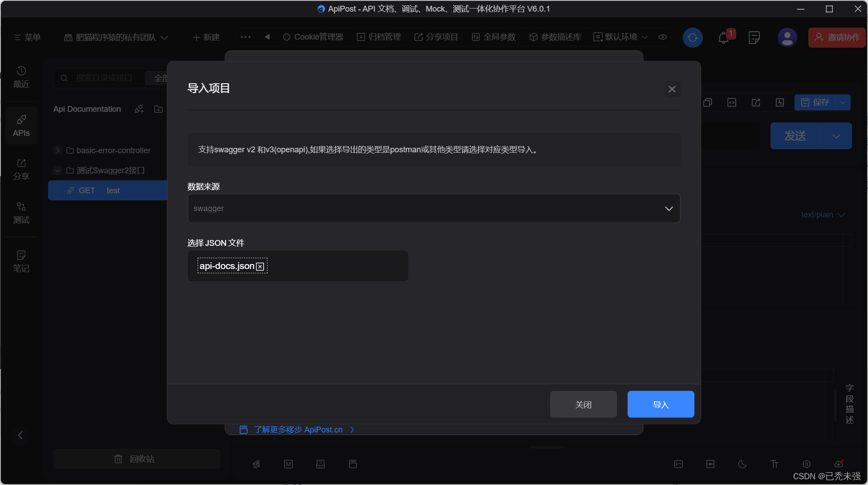This screenshot has height=485, width=868.
Task: Open the console terminal icon bottom right
Action: pos(678,464)
